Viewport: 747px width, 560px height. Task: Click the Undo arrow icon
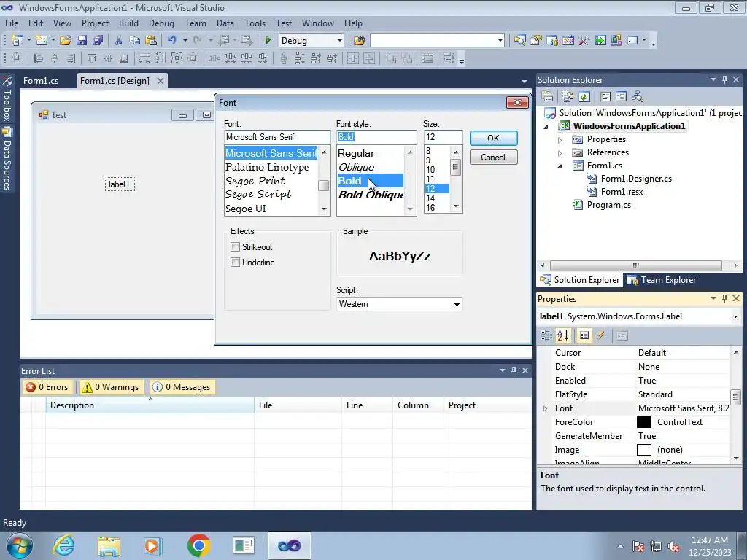click(x=172, y=41)
